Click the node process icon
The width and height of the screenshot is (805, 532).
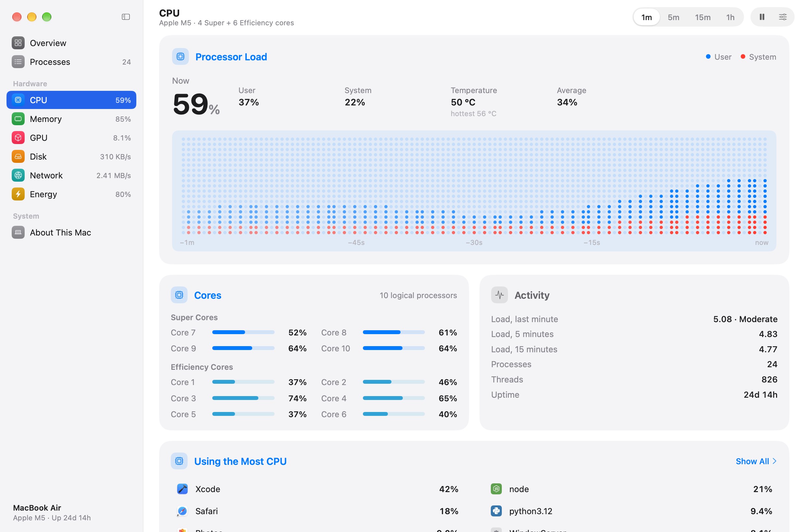[x=496, y=489]
